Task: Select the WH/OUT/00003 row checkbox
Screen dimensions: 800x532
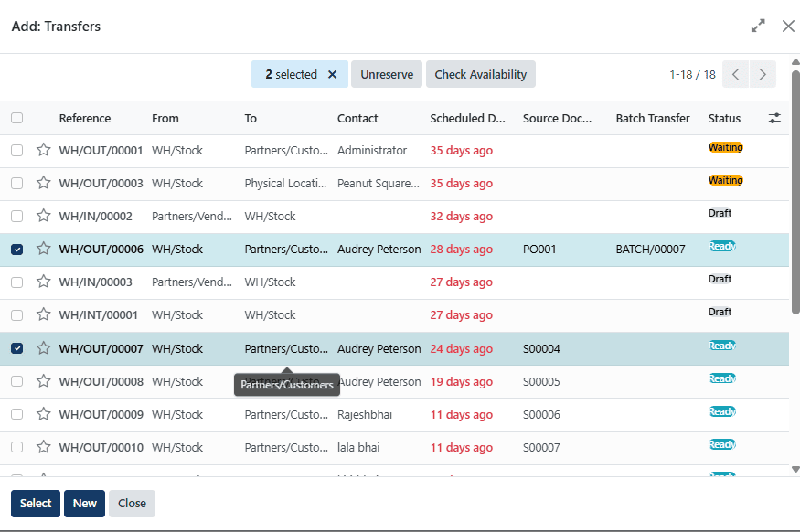Action: [16, 183]
